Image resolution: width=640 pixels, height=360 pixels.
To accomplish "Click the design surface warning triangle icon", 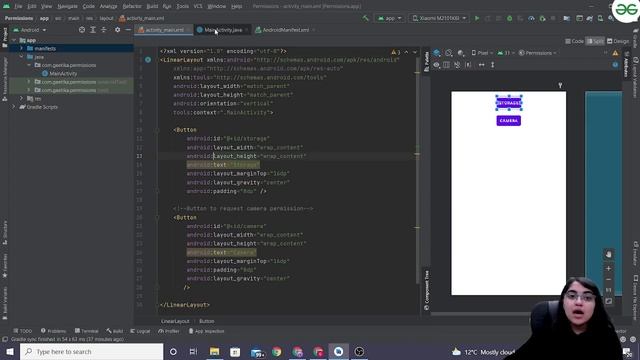I will point(615,53).
